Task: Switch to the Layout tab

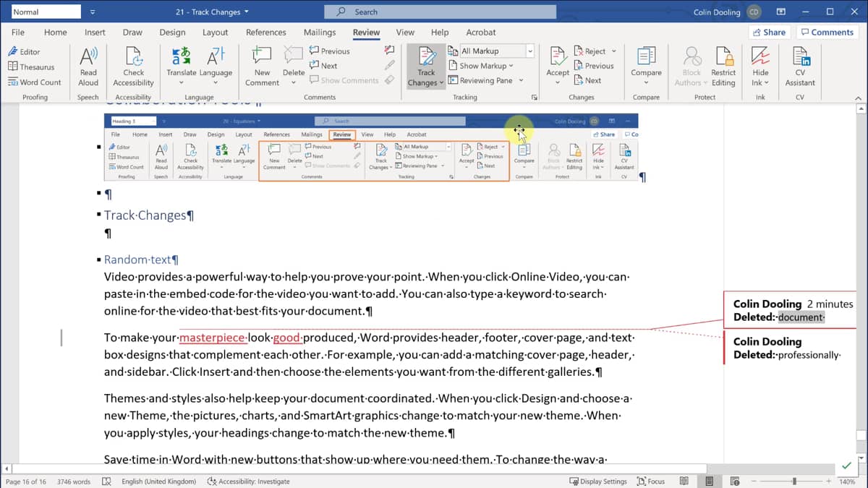Action: click(x=216, y=33)
